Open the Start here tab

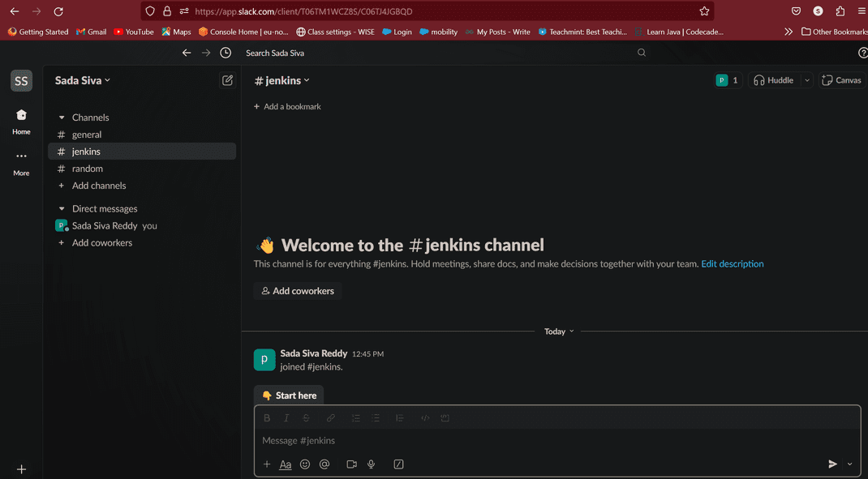click(289, 396)
